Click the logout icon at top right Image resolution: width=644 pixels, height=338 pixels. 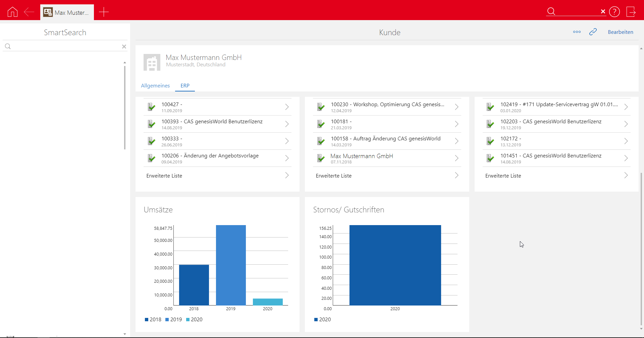[631, 12]
